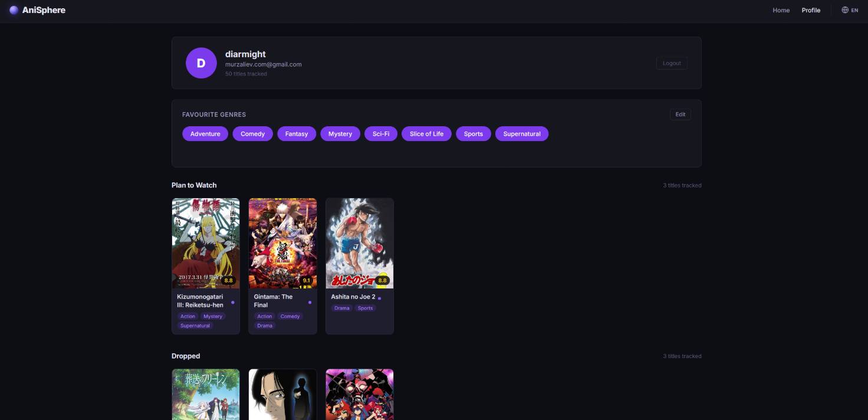
Task: Click Comedy tag on Gintama card
Action: pyautogui.click(x=290, y=316)
